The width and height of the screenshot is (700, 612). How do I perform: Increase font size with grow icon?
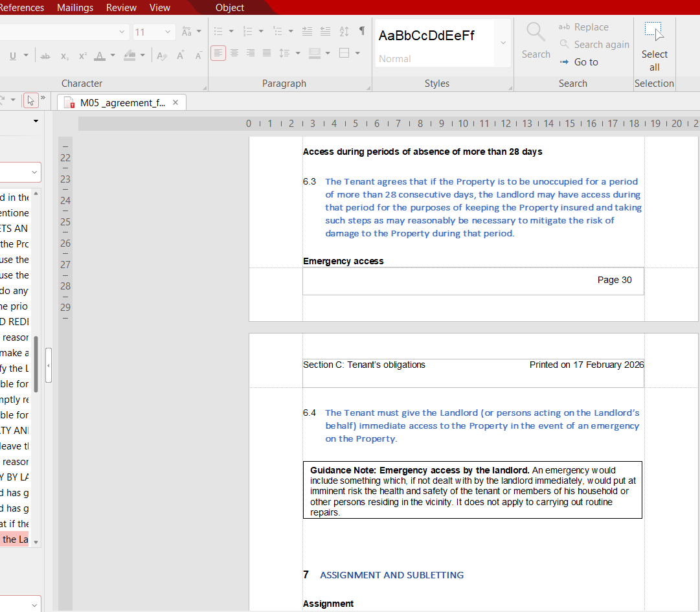(181, 56)
